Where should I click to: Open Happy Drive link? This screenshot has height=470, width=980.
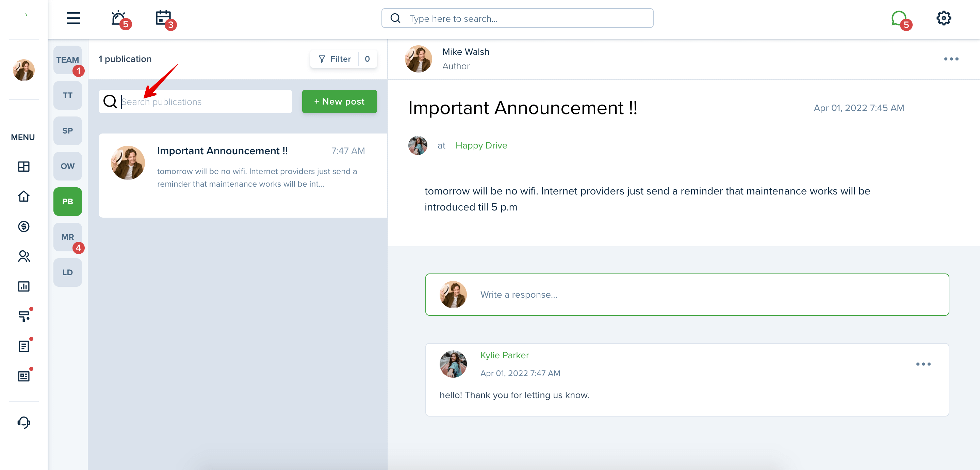point(481,145)
